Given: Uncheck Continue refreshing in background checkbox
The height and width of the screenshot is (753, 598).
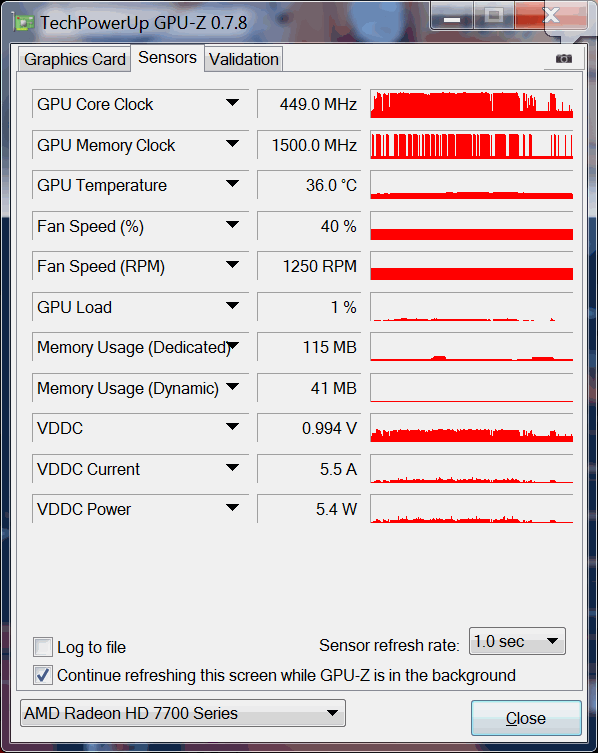Looking at the screenshot, I should [43, 675].
